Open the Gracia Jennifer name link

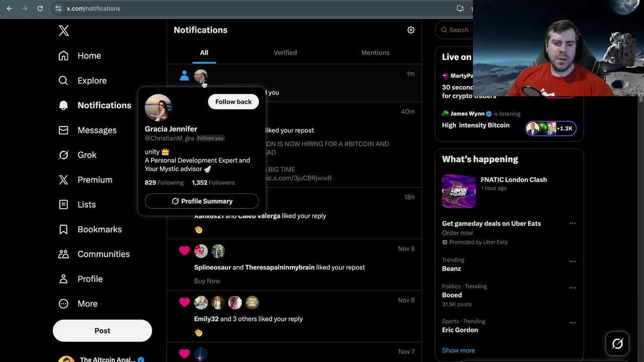pos(171,129)
